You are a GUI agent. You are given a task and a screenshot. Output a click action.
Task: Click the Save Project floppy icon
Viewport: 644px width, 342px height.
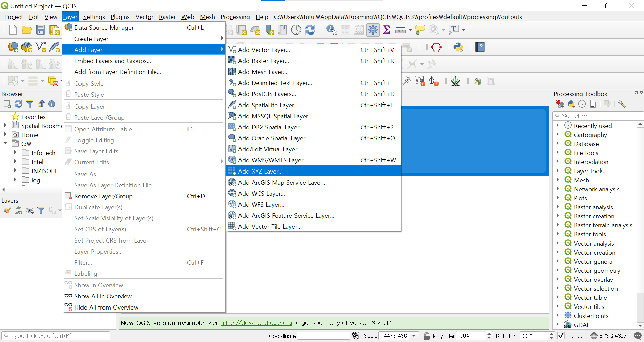pos(41,30)
